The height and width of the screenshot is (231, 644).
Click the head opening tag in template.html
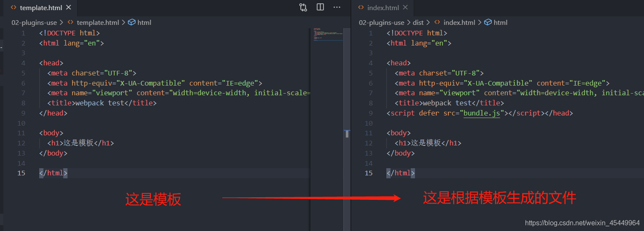click(51, 63)
